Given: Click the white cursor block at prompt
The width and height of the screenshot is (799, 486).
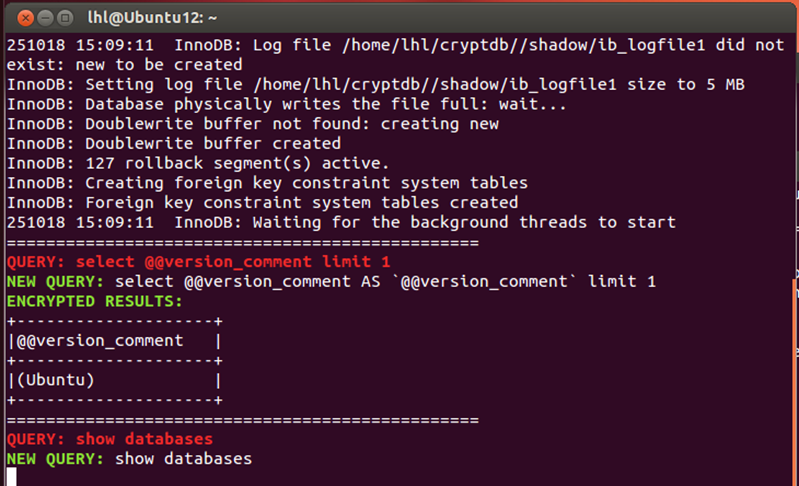Looking at the screenshot, I should pos(11,477).
